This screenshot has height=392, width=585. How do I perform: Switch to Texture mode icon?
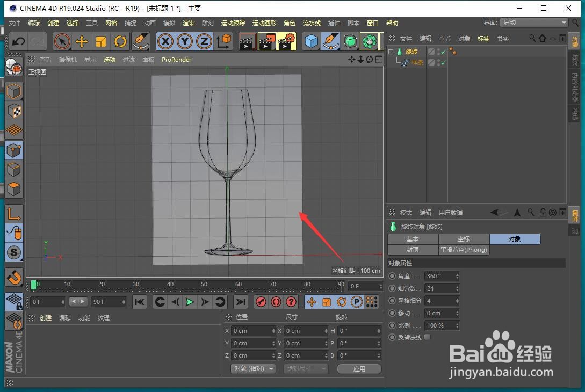[14, 111]
